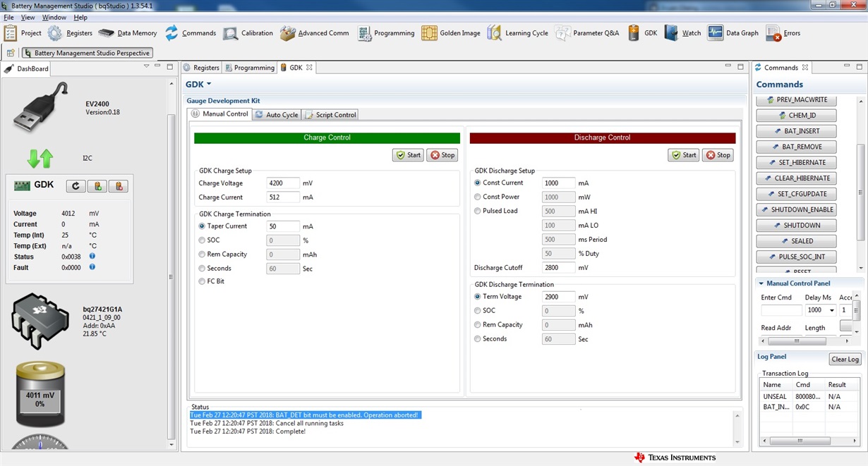Start the Learning Cycle tool
868x466 pixels.
coord(517,33)
